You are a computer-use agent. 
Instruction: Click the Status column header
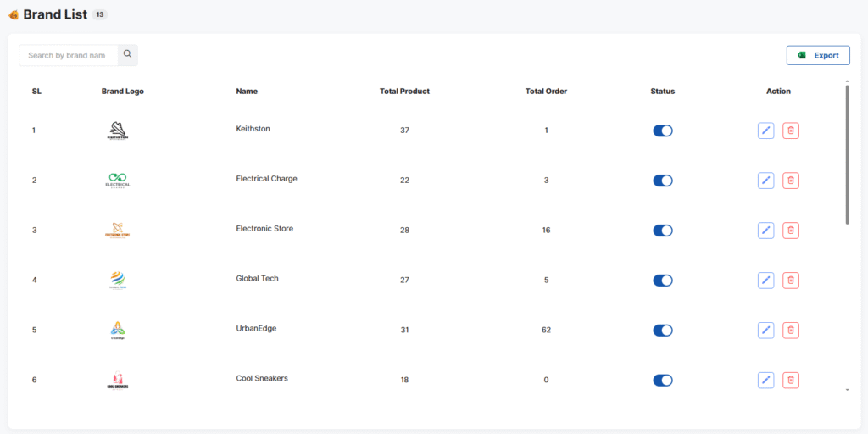pyautogui.click(x=663, y=92)
